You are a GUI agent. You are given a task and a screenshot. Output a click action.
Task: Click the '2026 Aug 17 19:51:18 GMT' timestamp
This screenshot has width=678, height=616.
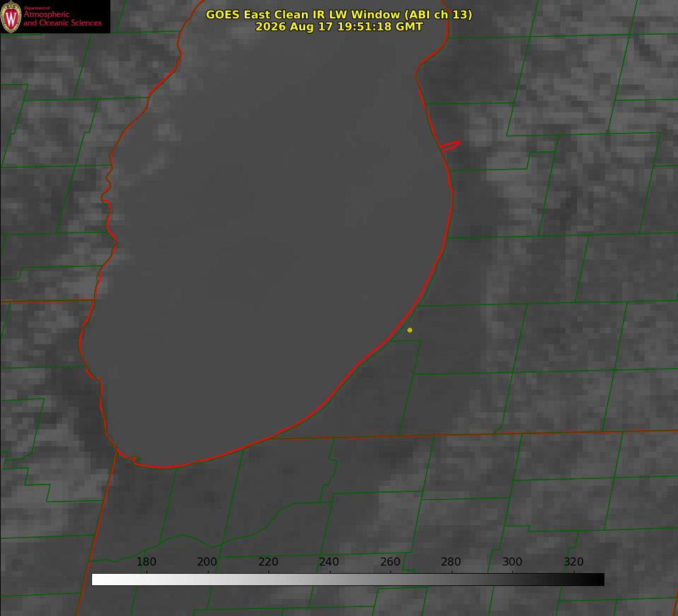pos(339,27)
